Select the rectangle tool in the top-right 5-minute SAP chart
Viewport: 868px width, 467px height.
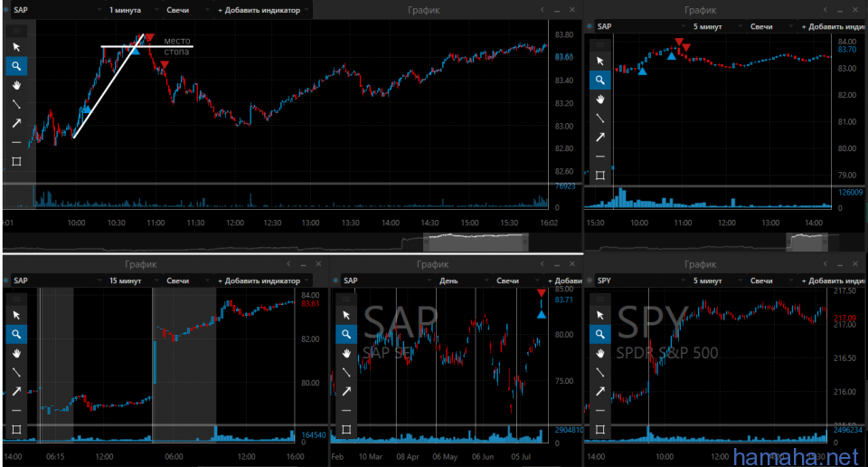pos(600,176)
